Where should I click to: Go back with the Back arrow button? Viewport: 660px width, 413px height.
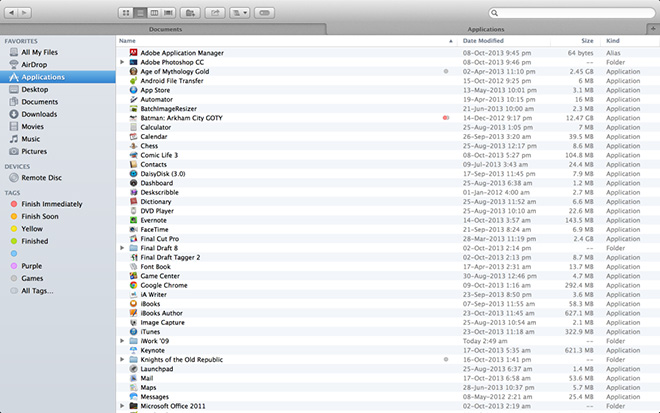click(11, 13)
